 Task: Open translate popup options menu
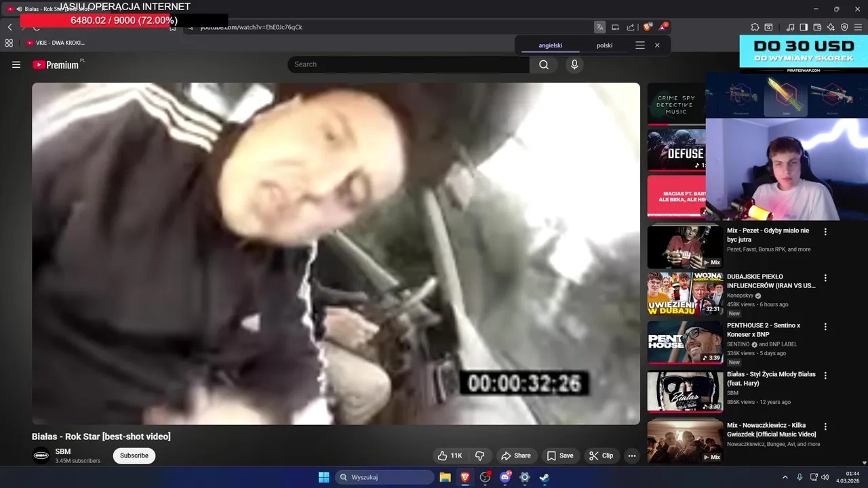point(639,45)
